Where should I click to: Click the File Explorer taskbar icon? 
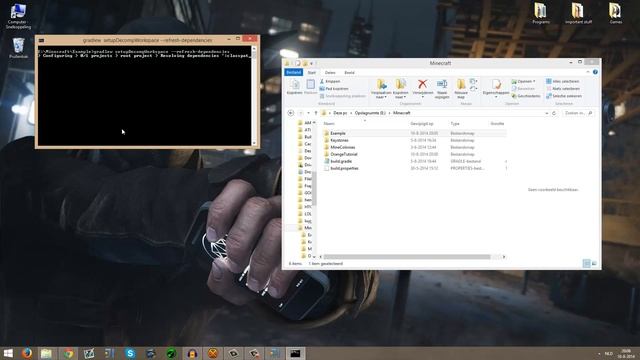(x=46, y=353)
